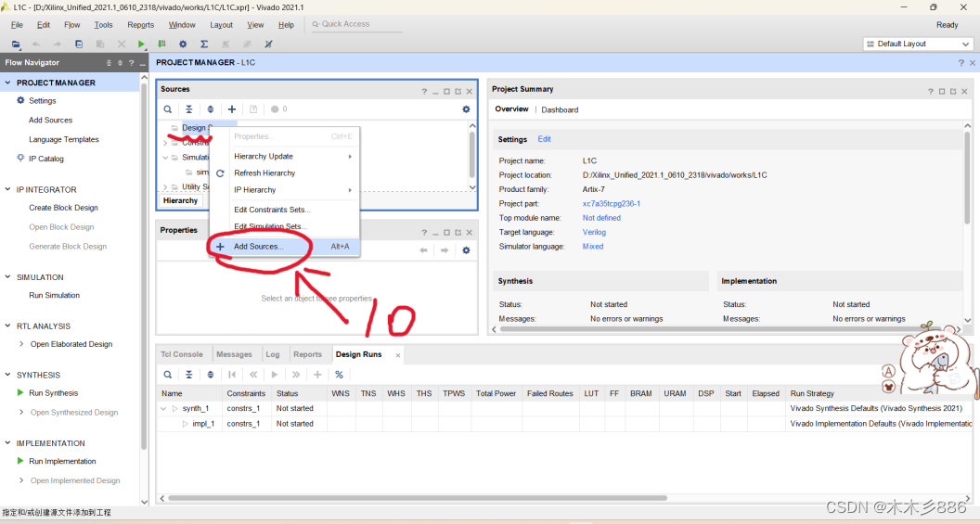Open the Flow menu
Viewport: 980px width, 524px height.
click(71, 25)
